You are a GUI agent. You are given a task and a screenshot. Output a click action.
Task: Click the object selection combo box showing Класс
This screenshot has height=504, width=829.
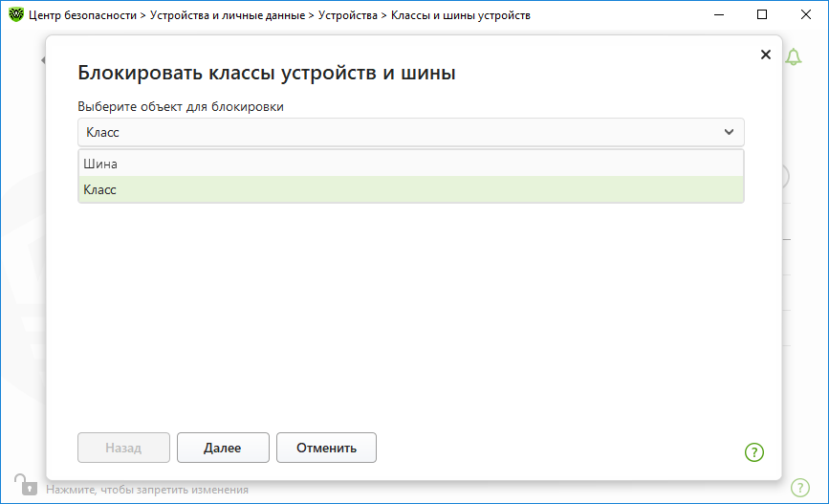[411, 132]
